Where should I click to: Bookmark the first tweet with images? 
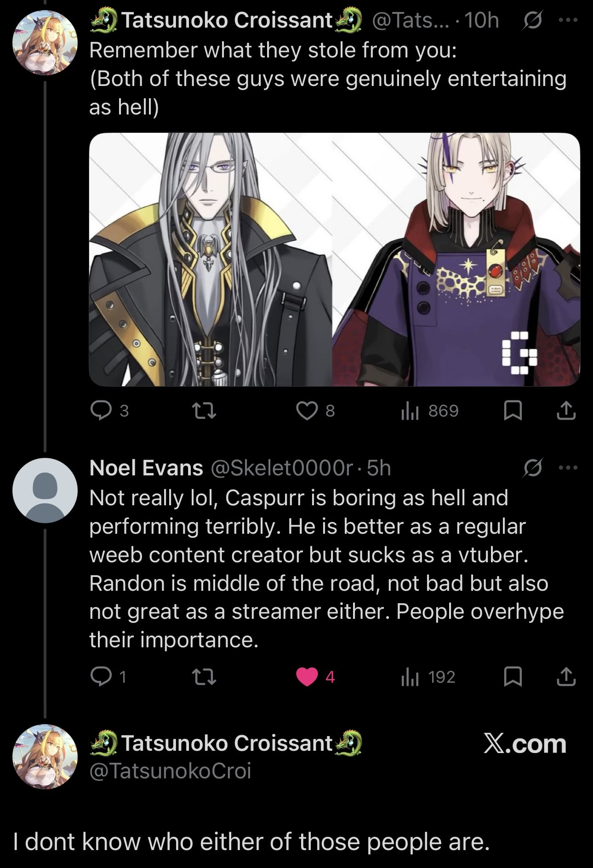(513, 411)
